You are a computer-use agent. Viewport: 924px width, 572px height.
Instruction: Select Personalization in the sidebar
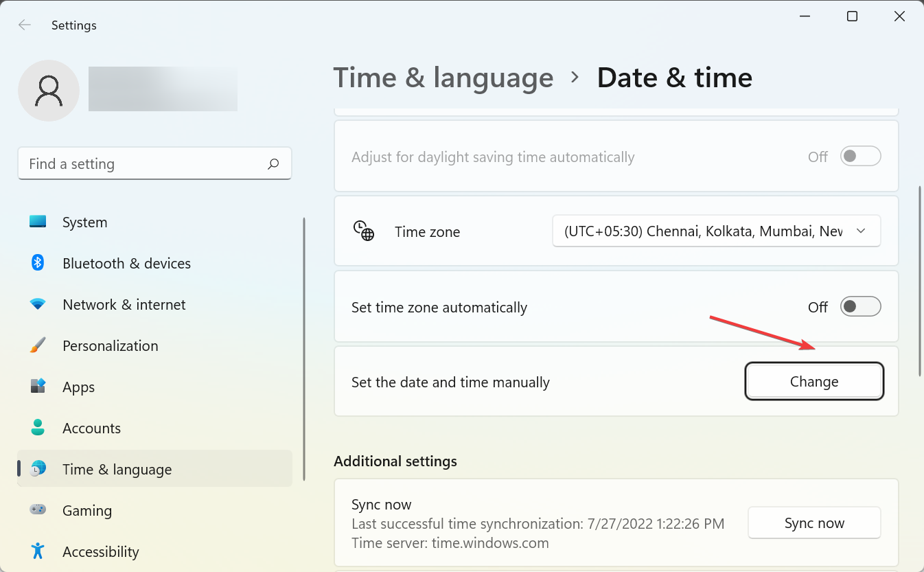click(154, 345)
